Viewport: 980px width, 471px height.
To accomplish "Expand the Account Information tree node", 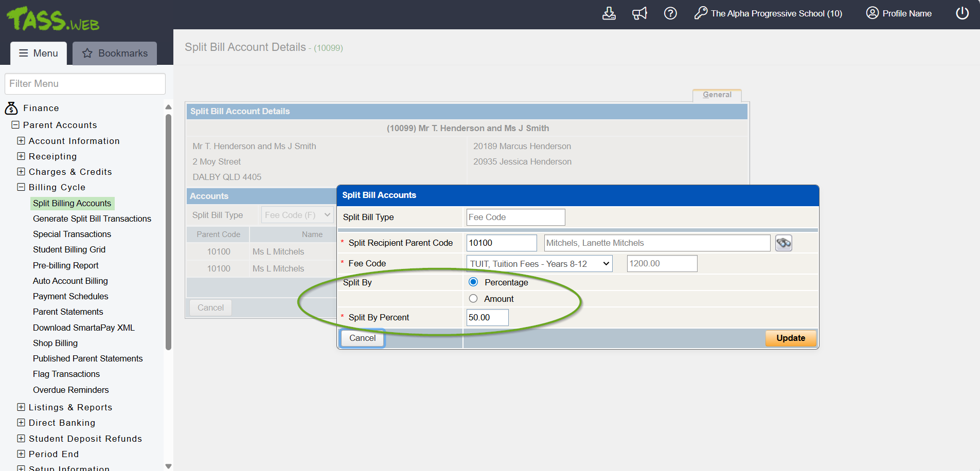I will (x=21, y=141).
